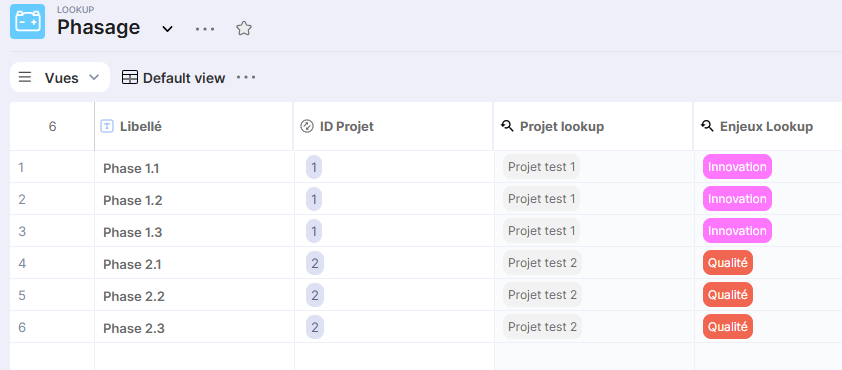Screen dimensions: 842x370
Task: Click Projet test 2 in Phase 2.1 row
Action: coord(542,263)
